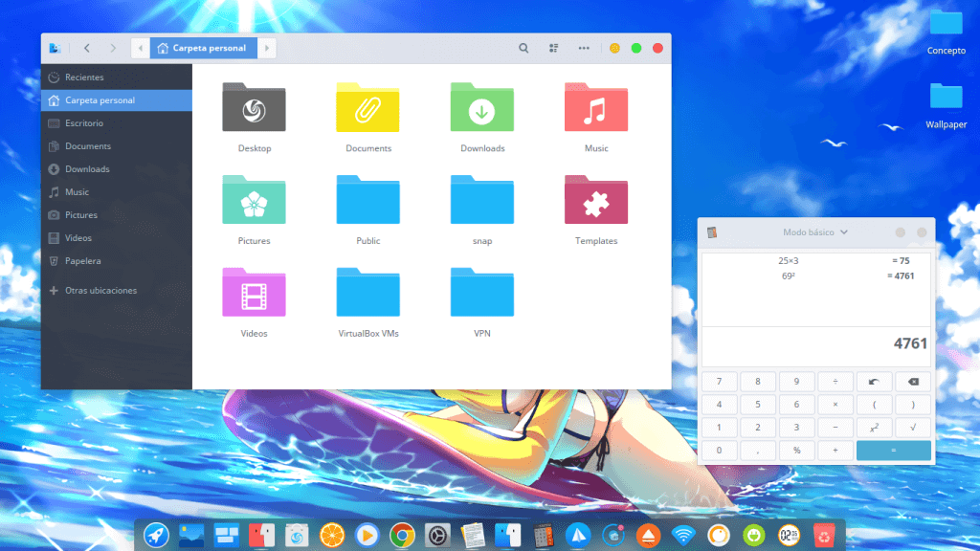Open the trash icon in the dock
Viewport: 980px width, 551px height.
(x=824, y=536)
